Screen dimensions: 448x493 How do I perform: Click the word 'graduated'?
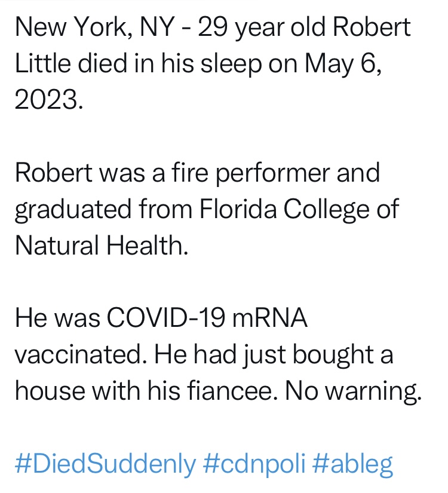(x=73, y=210)
